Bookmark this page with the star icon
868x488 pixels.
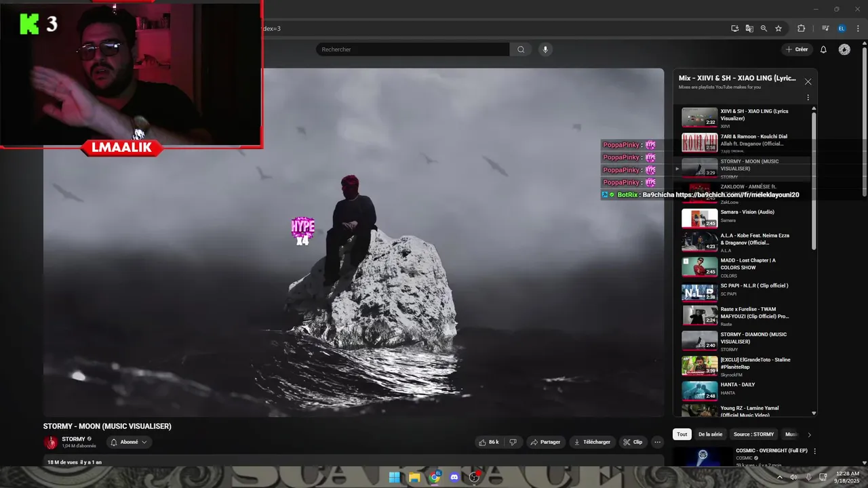[x=778, y=28]
